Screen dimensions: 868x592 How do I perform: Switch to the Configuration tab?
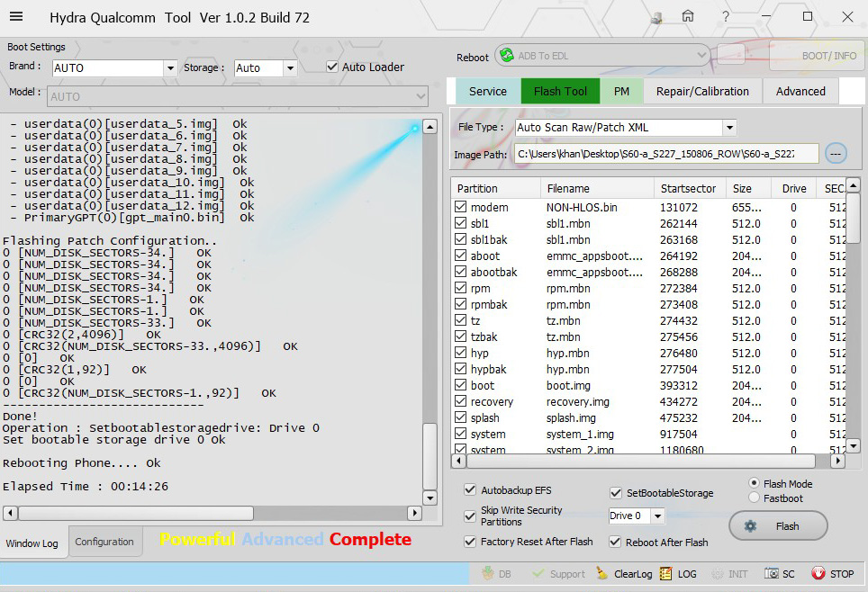click(x=104, y=542)
